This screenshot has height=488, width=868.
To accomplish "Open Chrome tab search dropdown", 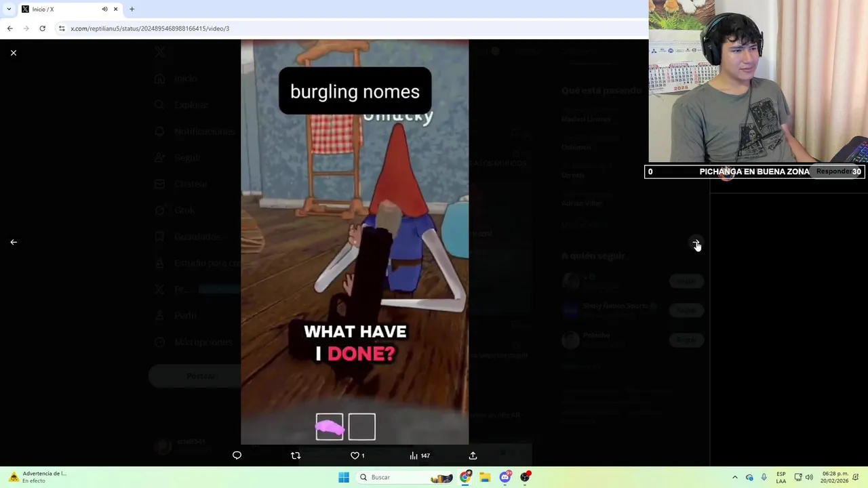I will tap(9, 9).
